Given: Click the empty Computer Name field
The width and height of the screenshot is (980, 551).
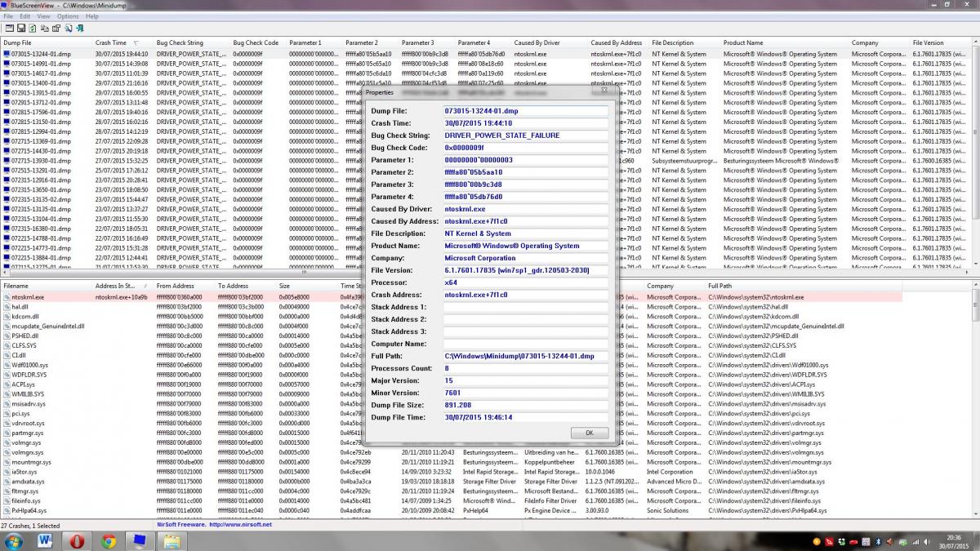Looking at the screenshot, I should coord(526,344).
